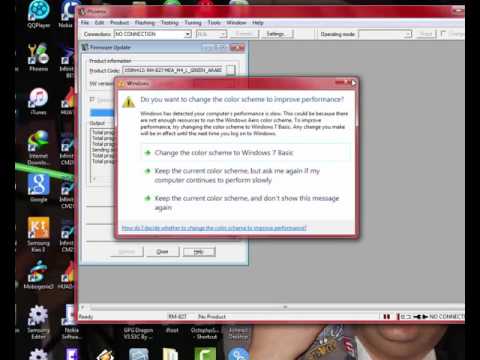Click the browse button beside Product Code field
This screenshot has width=480, height=360.
click(x=230, y=70)
